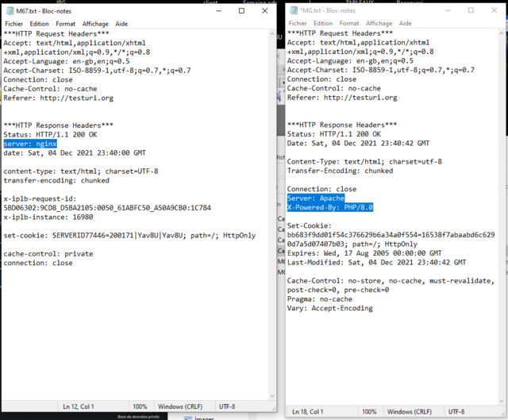Open Aide menu in M67.txt window

tap(121, 24)
